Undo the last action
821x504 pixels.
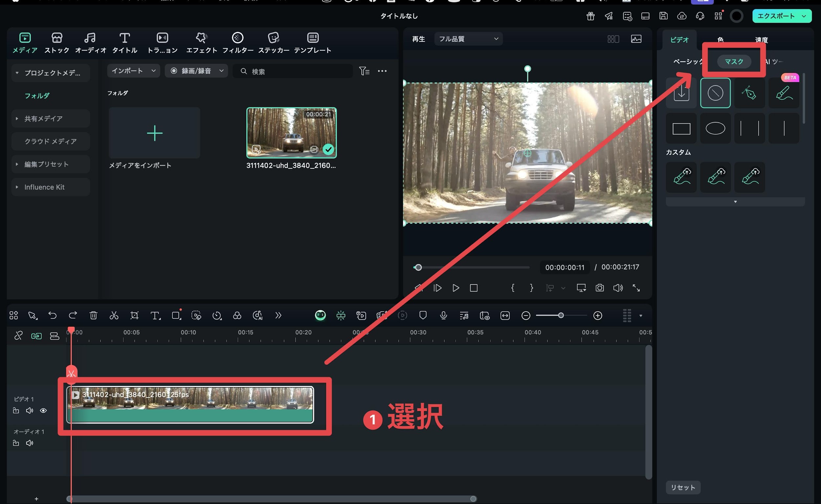tap(52, 315)
